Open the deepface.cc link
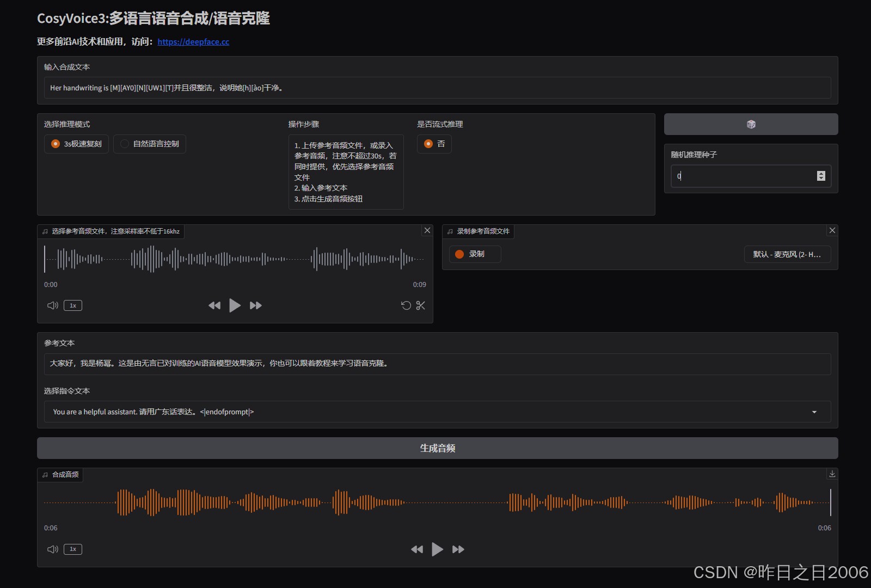This screenshot has height=588, width=871. (193, 42)
